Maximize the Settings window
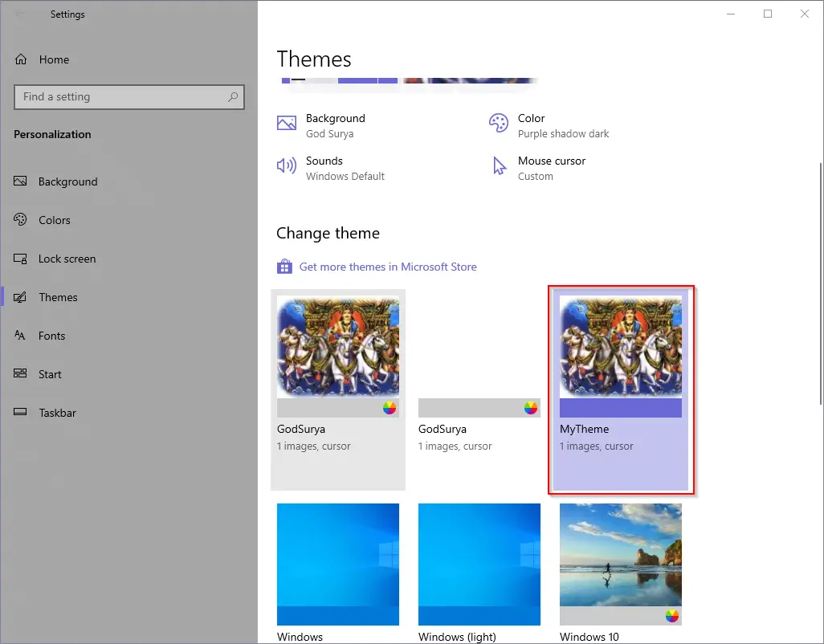This screenshot has width=824, height=644. (x=768, y=14)
